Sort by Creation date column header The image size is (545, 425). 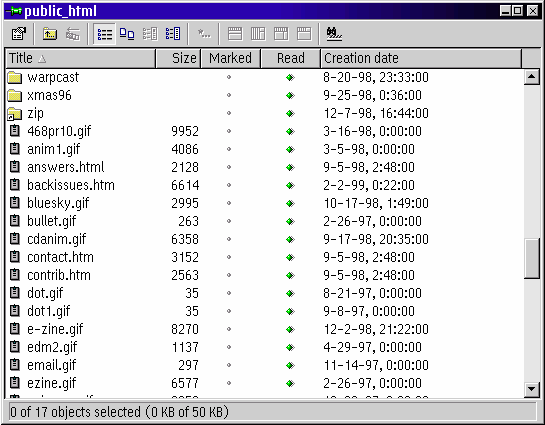coord(421,58)
